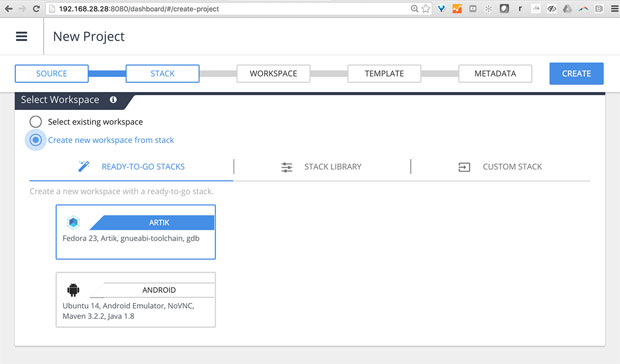
Task: Select the ARTIK stack card
Action: pyautogui.click(x=136, y=232)
